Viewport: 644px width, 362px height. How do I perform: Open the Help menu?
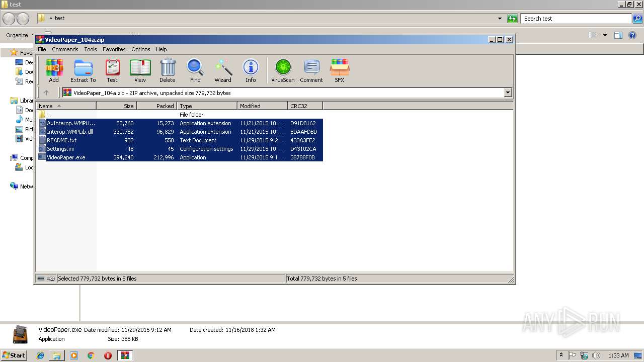click(161, 49)
